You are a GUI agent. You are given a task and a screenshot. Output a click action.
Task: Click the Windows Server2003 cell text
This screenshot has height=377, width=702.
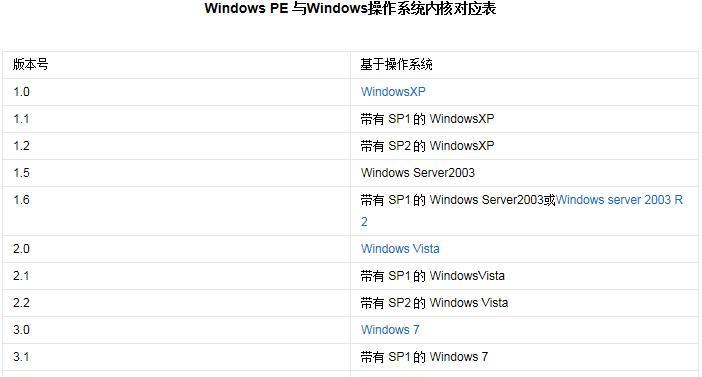click(x=418, y=173)
